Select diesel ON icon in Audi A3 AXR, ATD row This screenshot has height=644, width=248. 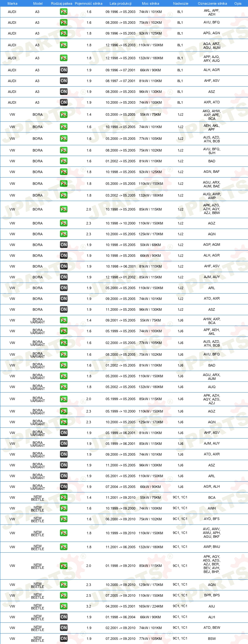(63, 102)
